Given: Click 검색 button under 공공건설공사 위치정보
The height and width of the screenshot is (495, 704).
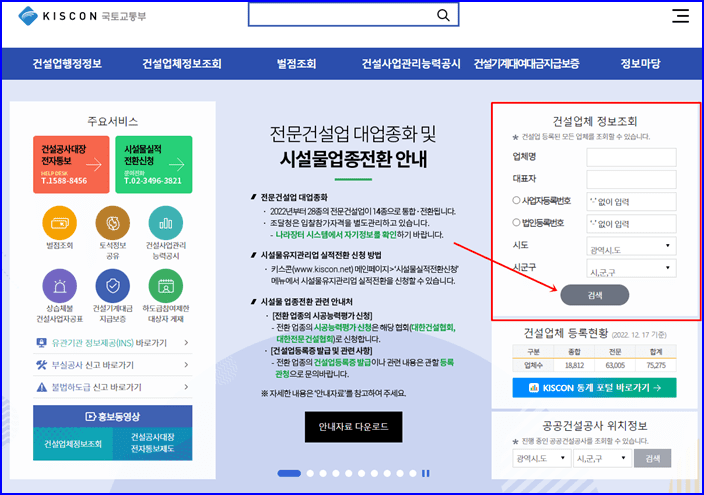Looking at the screenshot, I should coord(652,458).
